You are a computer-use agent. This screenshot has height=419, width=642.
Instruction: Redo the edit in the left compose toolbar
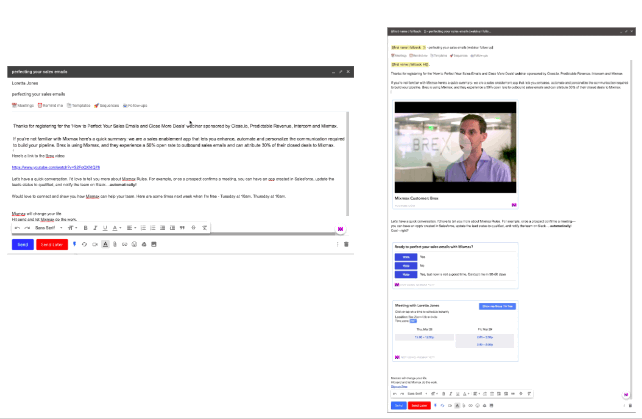pyautogui.click(x=27, y=228)
